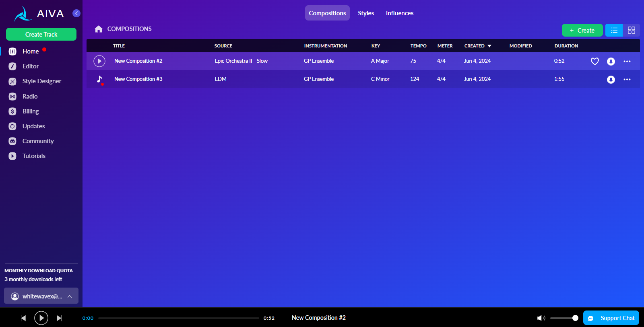Open the Tutorials page

click(34, 156)
